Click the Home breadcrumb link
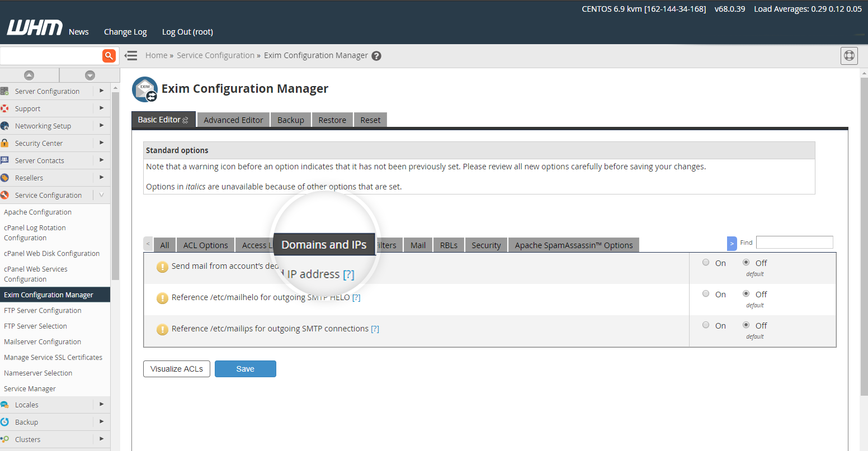 click(156, 55)
